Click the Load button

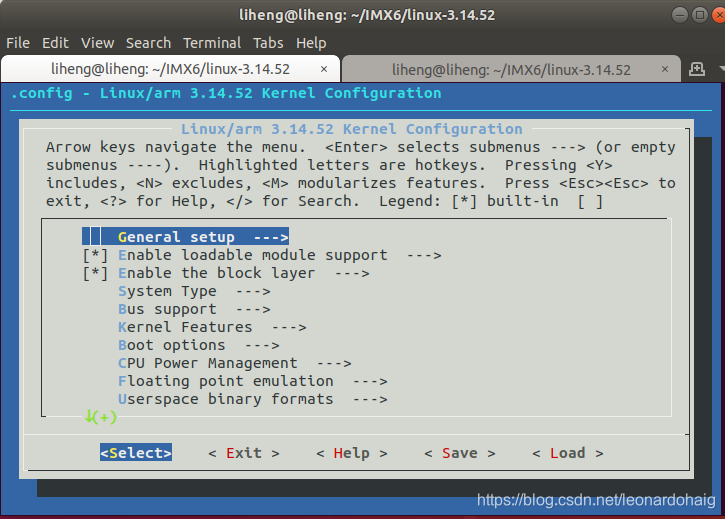(x=568, y=453)
